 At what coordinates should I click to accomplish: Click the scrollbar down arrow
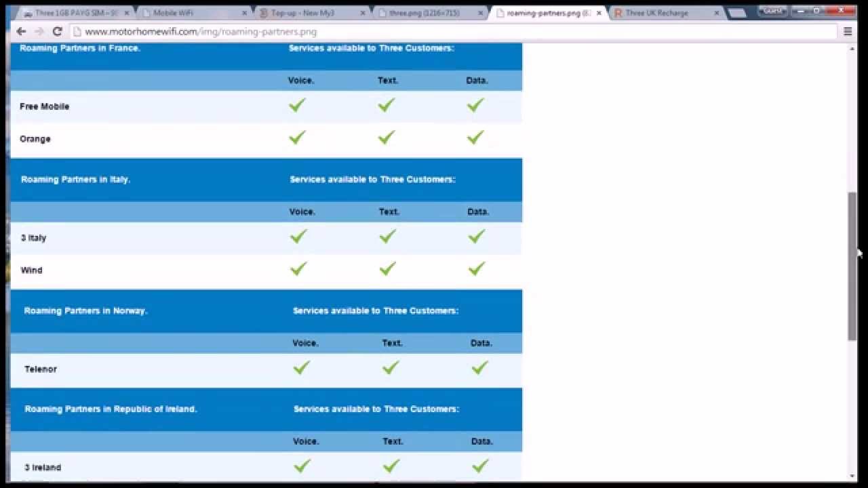click(x=852, y=476)
